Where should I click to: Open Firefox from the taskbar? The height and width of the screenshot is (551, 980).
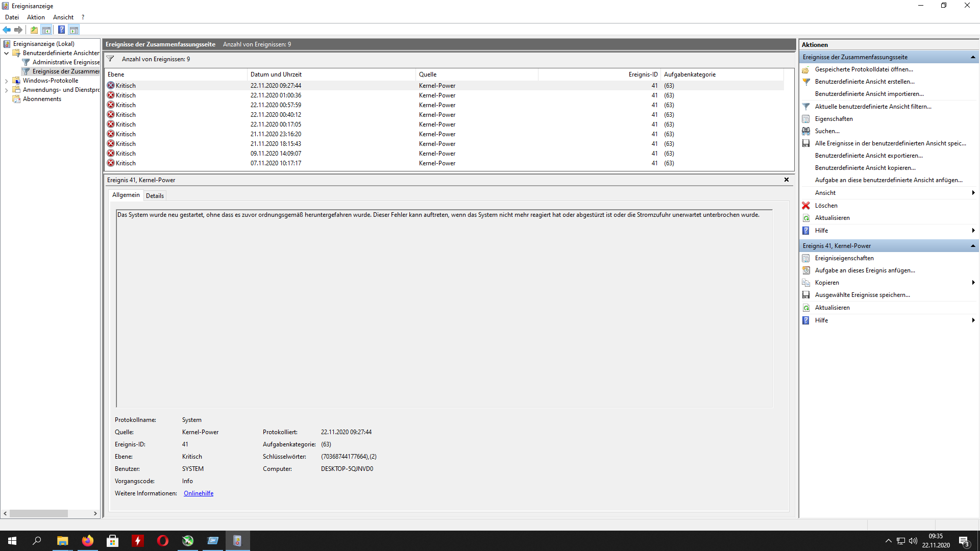point(88,541)
